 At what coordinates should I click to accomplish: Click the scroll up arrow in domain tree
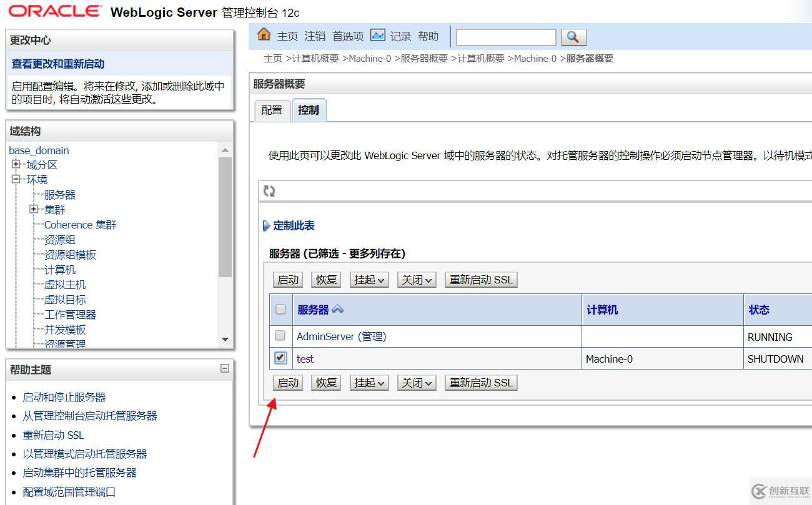click(x=225, y=150)
